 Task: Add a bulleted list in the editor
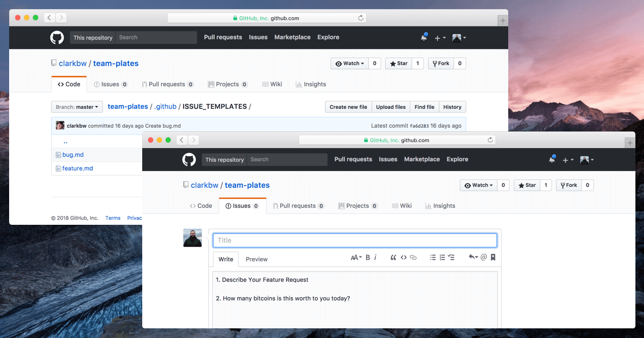(433, 258)
